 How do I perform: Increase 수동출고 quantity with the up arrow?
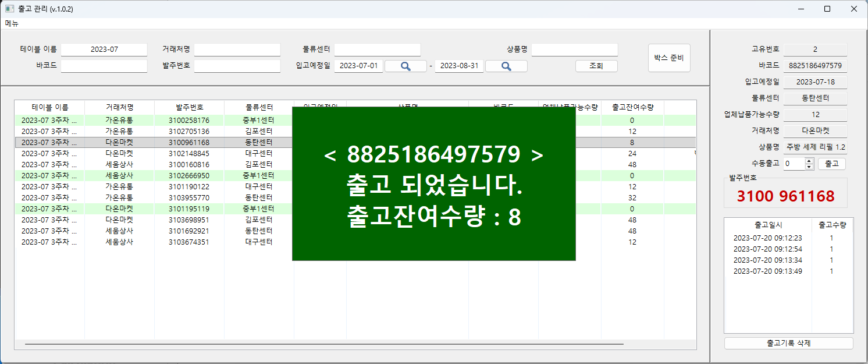click(x=809, y=161)
